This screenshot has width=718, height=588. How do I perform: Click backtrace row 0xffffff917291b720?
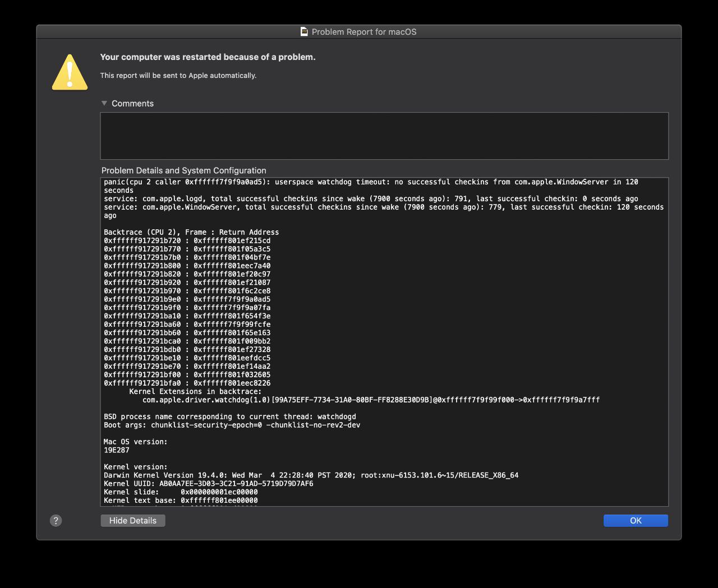tap(187, 240)
